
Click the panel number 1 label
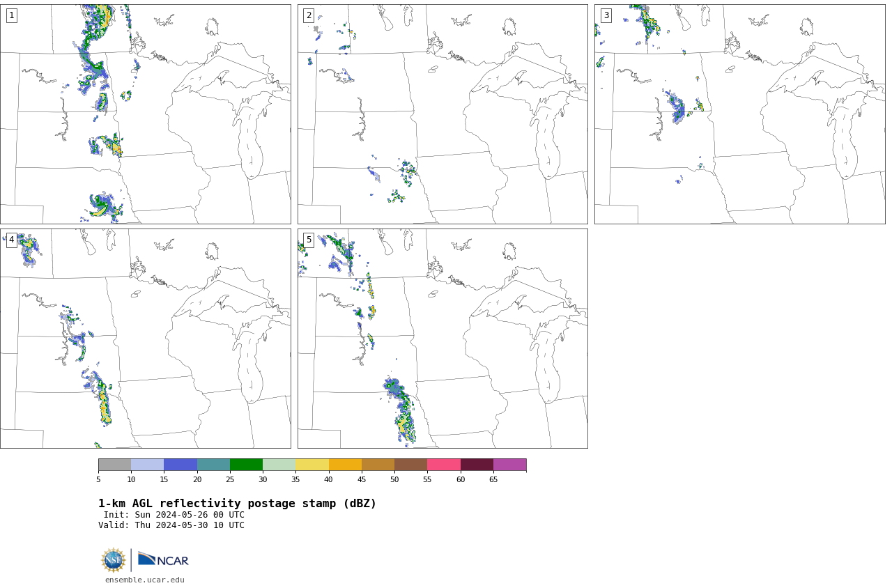[11, 15]
